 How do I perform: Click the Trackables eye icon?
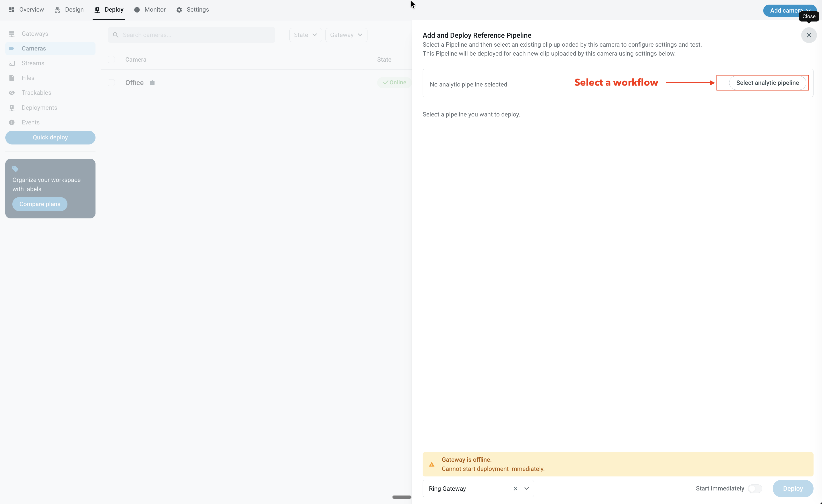pyautogui.click(x=12, y=93)
